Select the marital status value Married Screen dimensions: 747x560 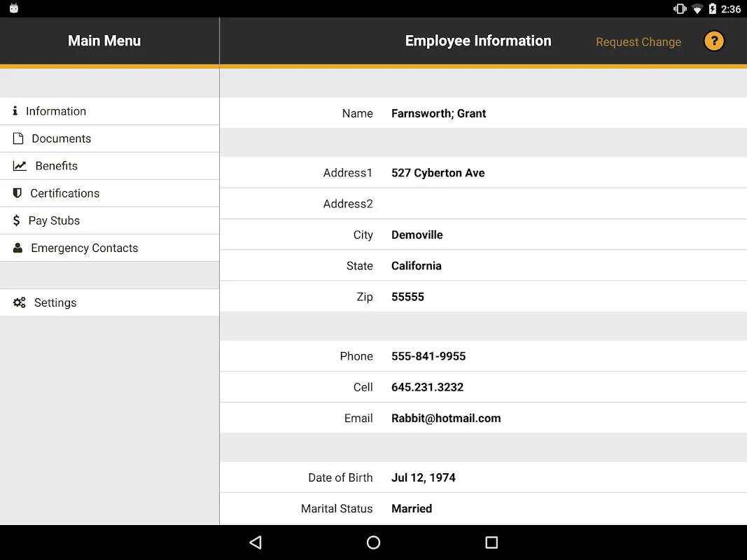pos(412,509)
